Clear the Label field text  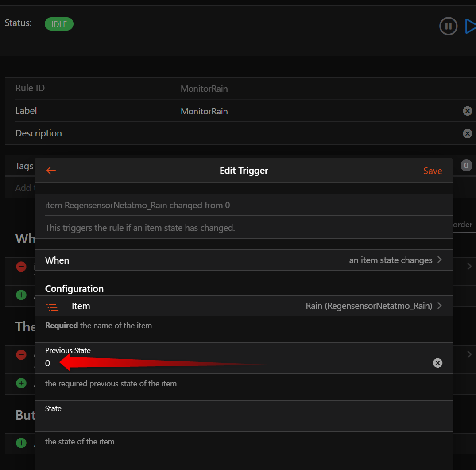467,111
